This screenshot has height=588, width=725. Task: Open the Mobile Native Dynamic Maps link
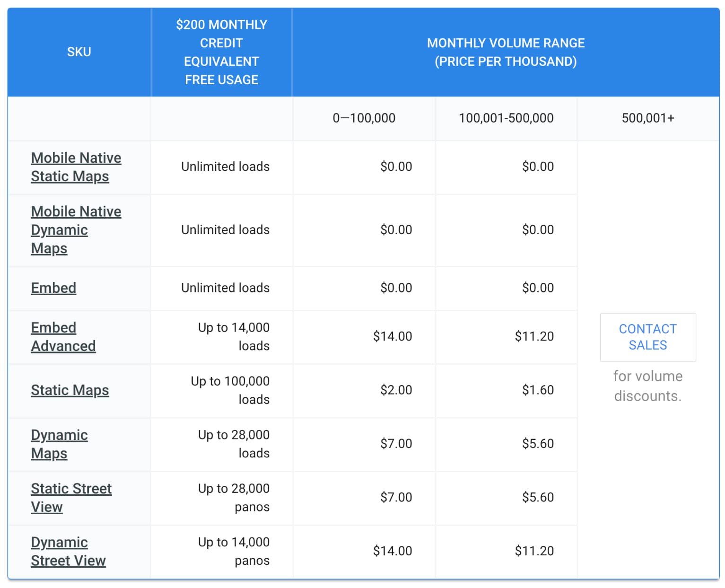click(x=76, y=230)
